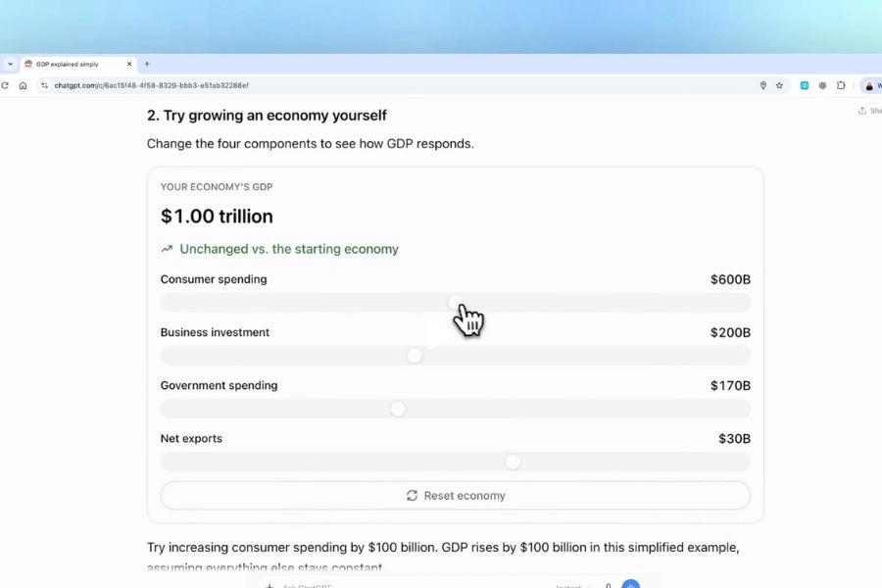Click the 'YOUR ECONOMY'S GDP' heading
The image size is (882, 588).
tap(217, 187)
